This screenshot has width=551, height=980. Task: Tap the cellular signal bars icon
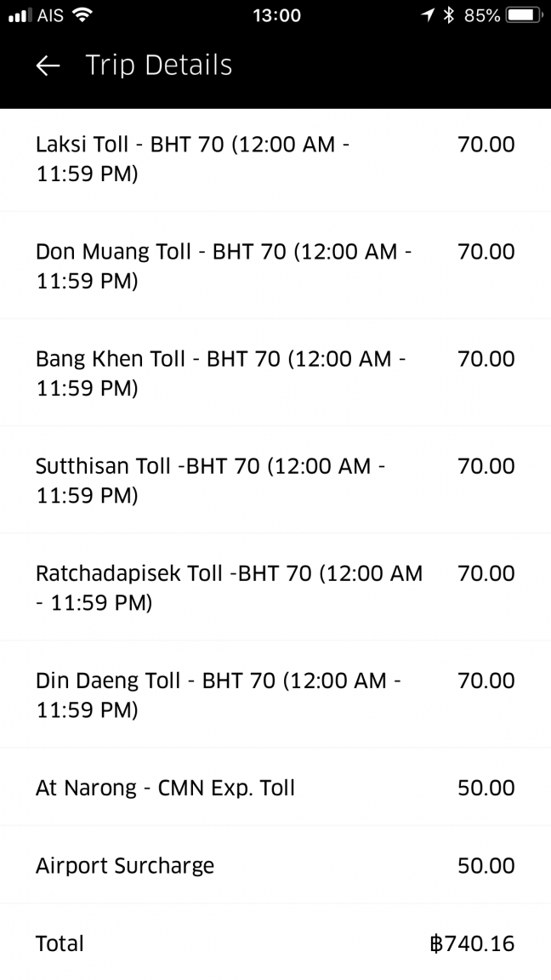click(20, 15)
